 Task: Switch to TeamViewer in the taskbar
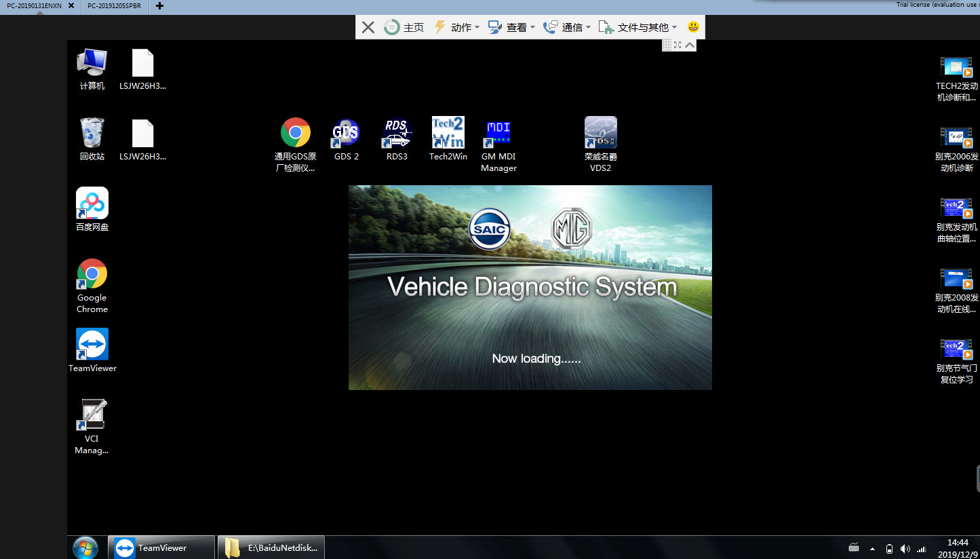click(161, 547)
